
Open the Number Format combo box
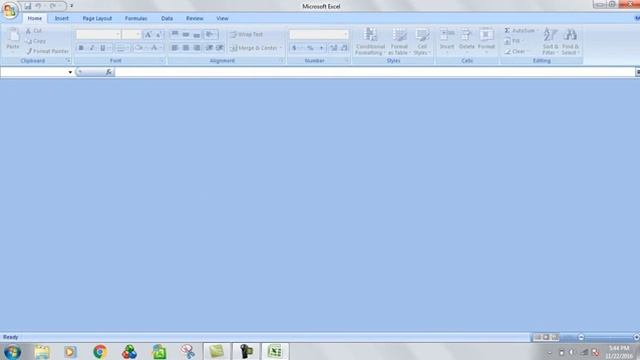click(319, 35)
